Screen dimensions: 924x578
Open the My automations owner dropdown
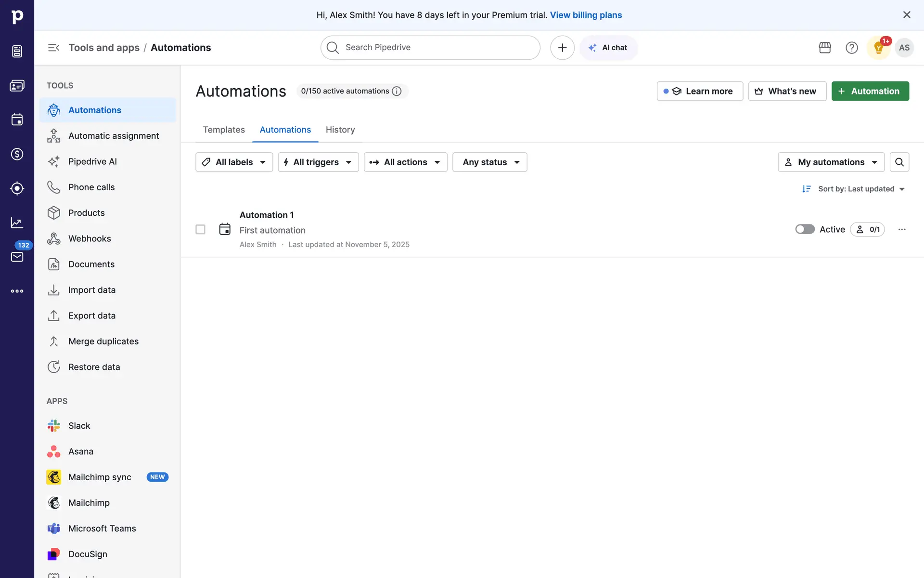pos(831,162)
